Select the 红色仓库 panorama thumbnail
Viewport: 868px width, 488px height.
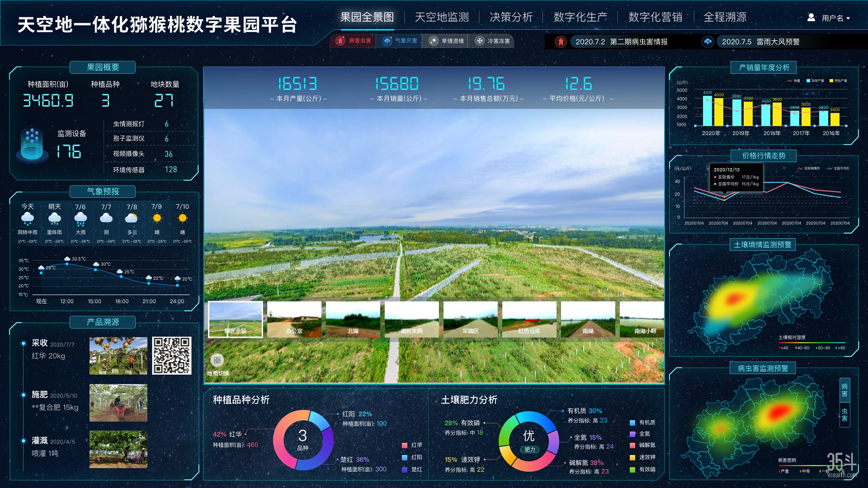coord(529,319)
